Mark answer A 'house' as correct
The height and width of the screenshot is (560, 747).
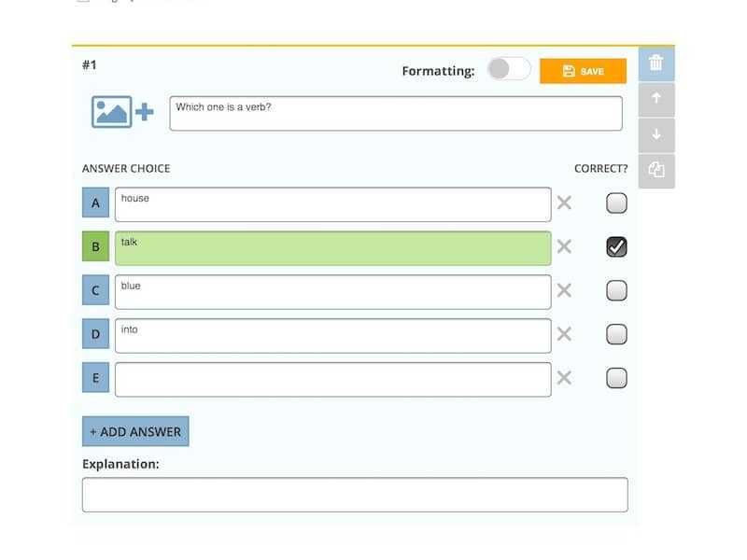616,203
